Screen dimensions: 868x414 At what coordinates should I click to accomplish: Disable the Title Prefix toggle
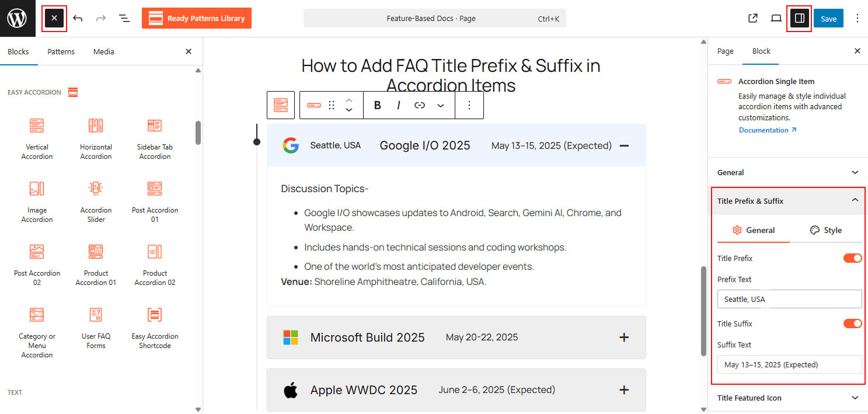[x=853, y=258]
